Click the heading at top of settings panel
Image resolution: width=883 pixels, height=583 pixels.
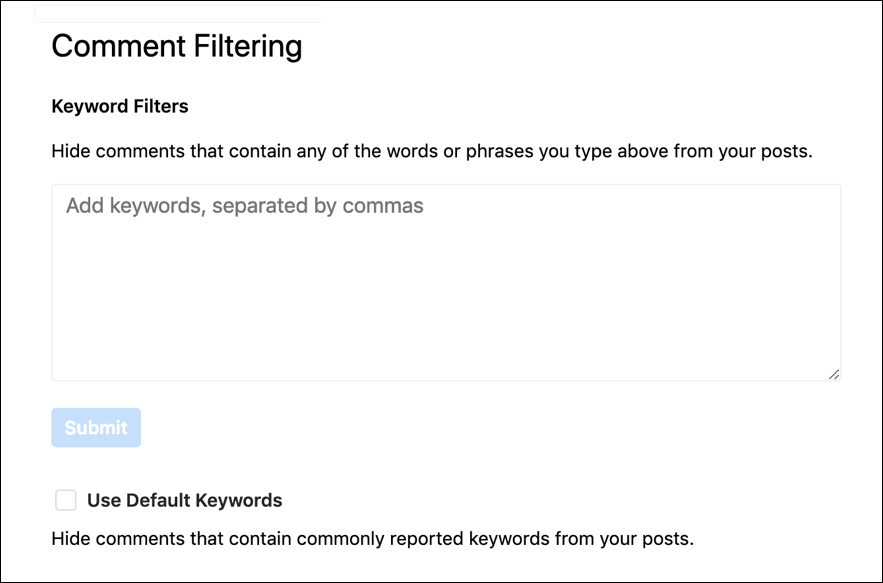tap(176, 46)
